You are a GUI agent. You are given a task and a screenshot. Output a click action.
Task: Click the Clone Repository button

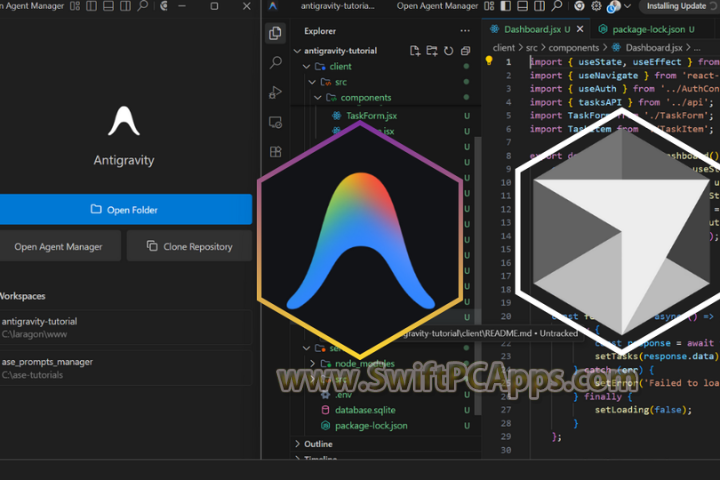click(189, 246)
